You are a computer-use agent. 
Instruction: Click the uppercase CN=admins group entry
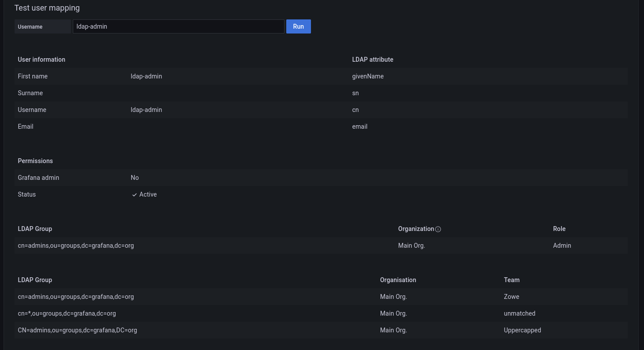[77, 330]
